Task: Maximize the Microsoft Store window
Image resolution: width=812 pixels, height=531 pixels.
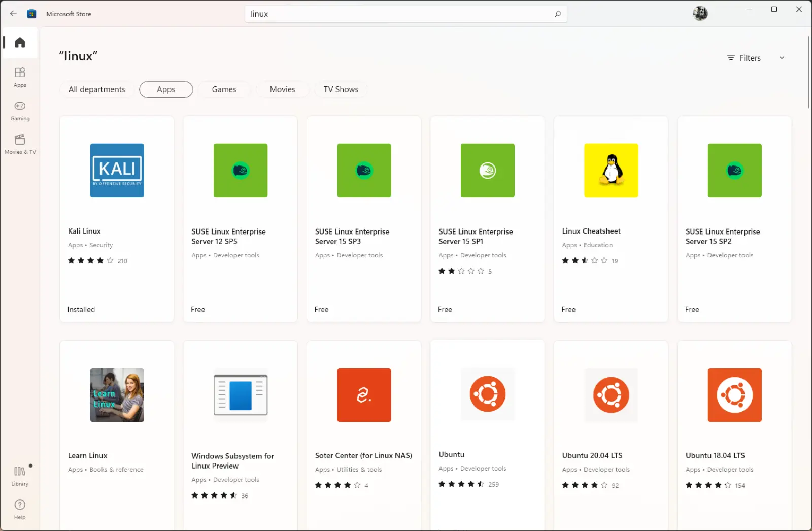Action: pyautogui.click(x=774, y=9)
